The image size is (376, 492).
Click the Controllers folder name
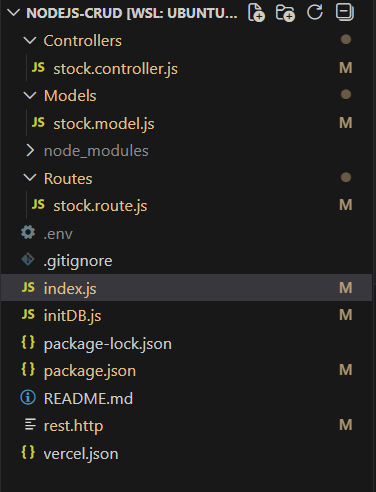coord(83,41)
